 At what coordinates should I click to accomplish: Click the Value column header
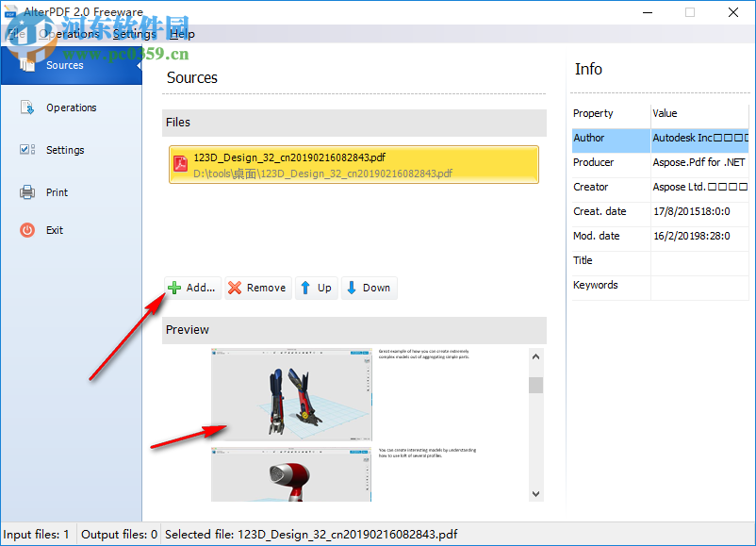tap(699, 114)
